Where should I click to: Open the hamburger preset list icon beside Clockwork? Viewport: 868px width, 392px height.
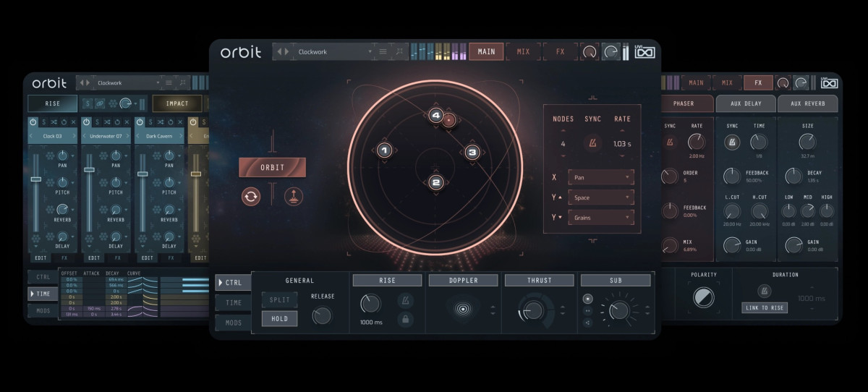(383, 51)
